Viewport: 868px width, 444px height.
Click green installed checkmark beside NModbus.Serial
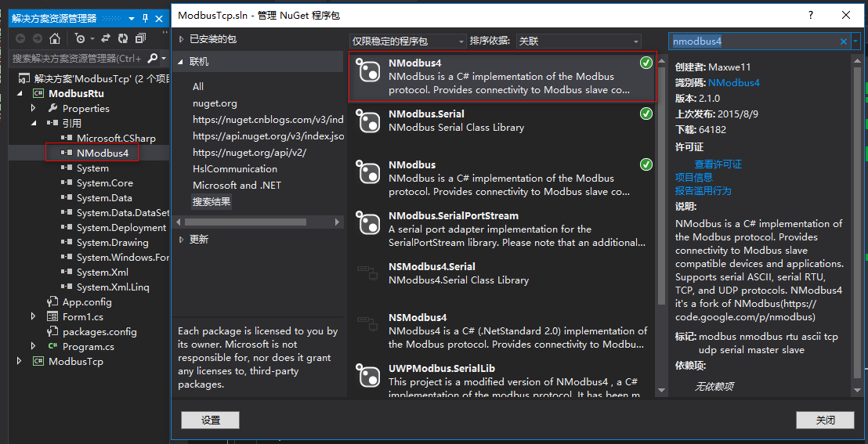tap(646, 114)
